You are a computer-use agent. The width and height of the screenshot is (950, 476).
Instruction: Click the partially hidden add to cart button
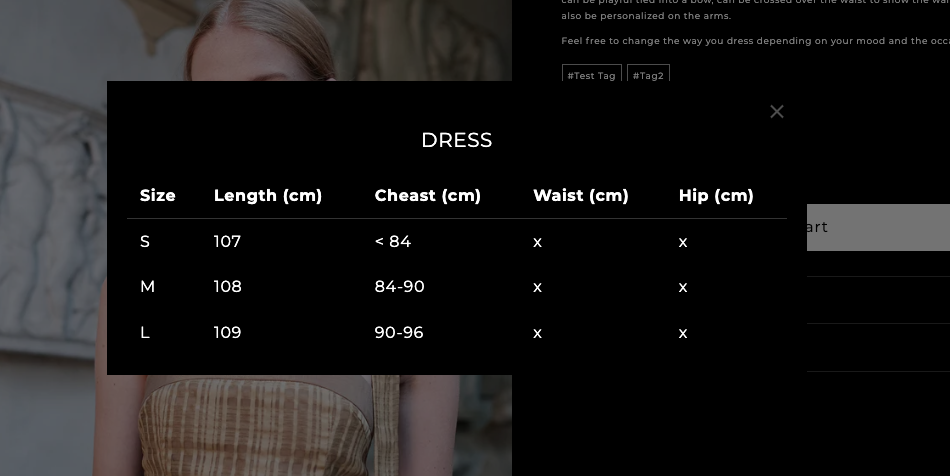878,227
